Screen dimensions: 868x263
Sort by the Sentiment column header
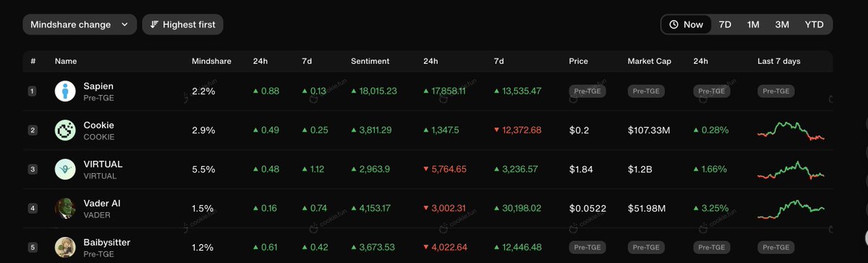click(370, 62)
